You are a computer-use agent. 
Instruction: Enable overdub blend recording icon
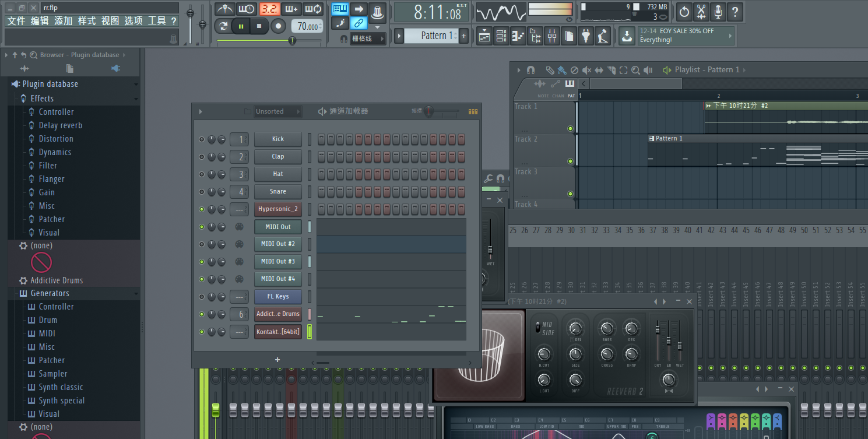[x=291, y=9]
